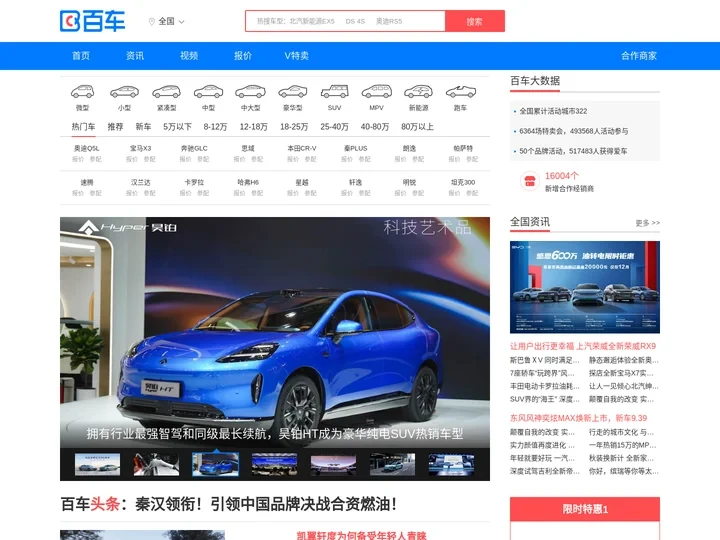This screenshot has width=720, height=540.
Task: Open headline 东风风神奕炫MAX焕新上市
Action: coord(578,418)
